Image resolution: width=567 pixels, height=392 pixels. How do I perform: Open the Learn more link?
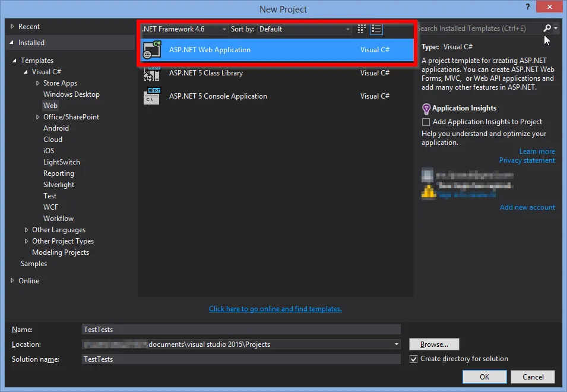(x=537, y=151)
